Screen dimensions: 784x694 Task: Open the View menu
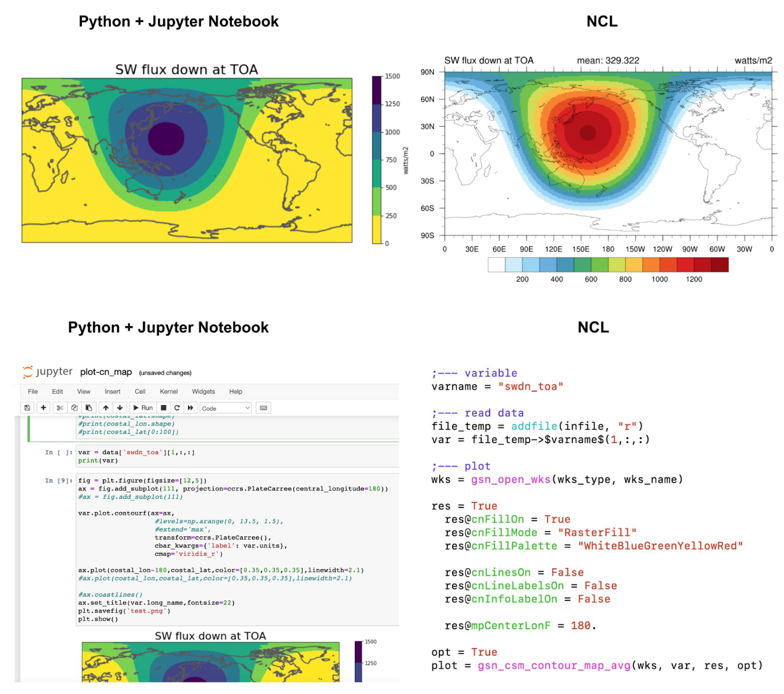84,391
